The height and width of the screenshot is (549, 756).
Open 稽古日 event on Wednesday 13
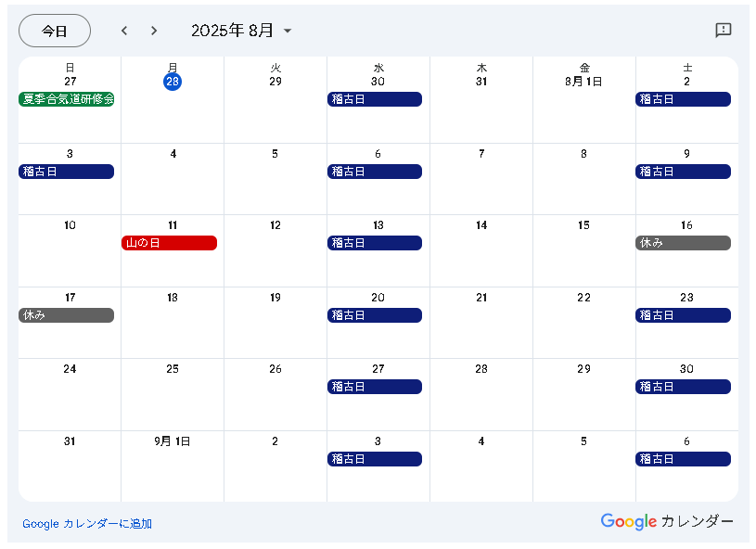[x=375, y=243]
